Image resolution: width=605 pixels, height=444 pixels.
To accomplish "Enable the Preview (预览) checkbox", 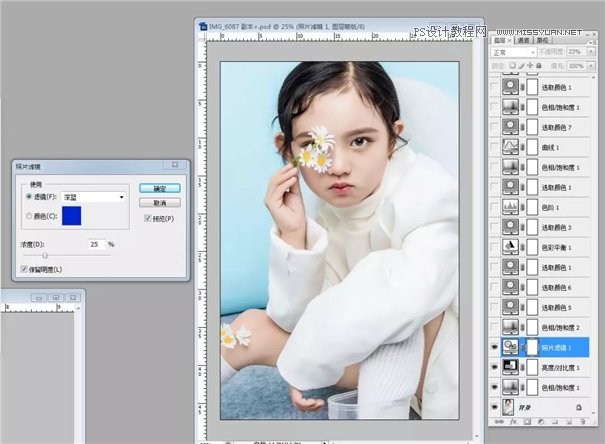I will [x=148, y=217].
